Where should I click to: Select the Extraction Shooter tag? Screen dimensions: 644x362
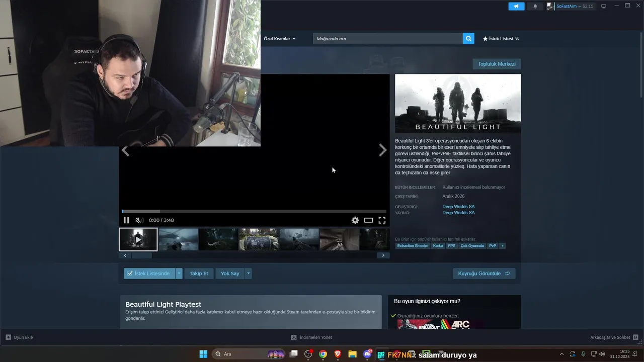pos(413,246)
